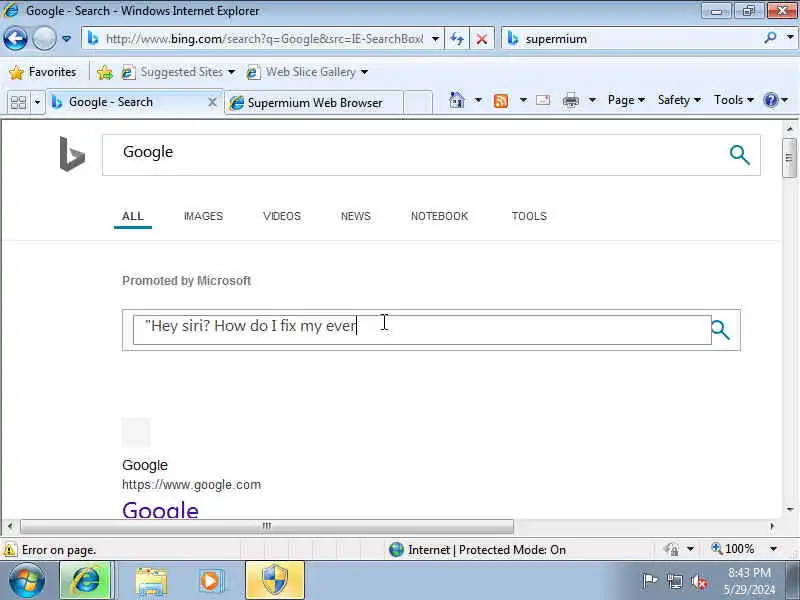Open the Safety menu
This screenshot has height=600, width=800.
pos(679,100)
